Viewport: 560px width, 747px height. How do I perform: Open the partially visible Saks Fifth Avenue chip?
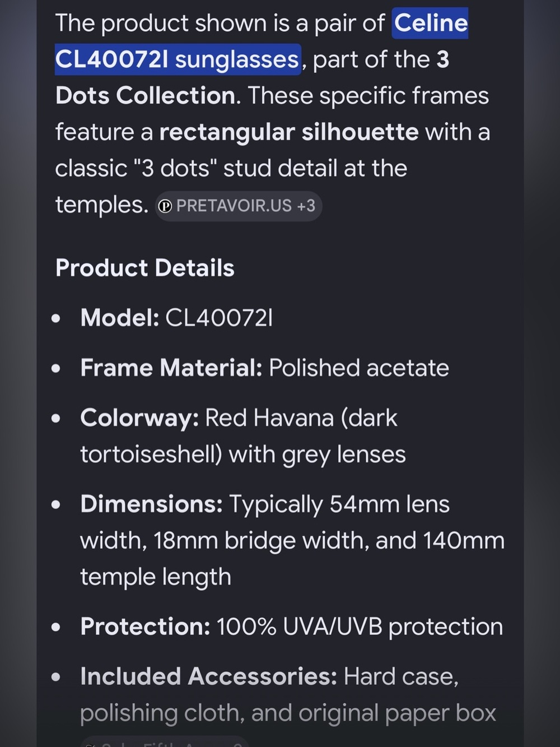165,741
